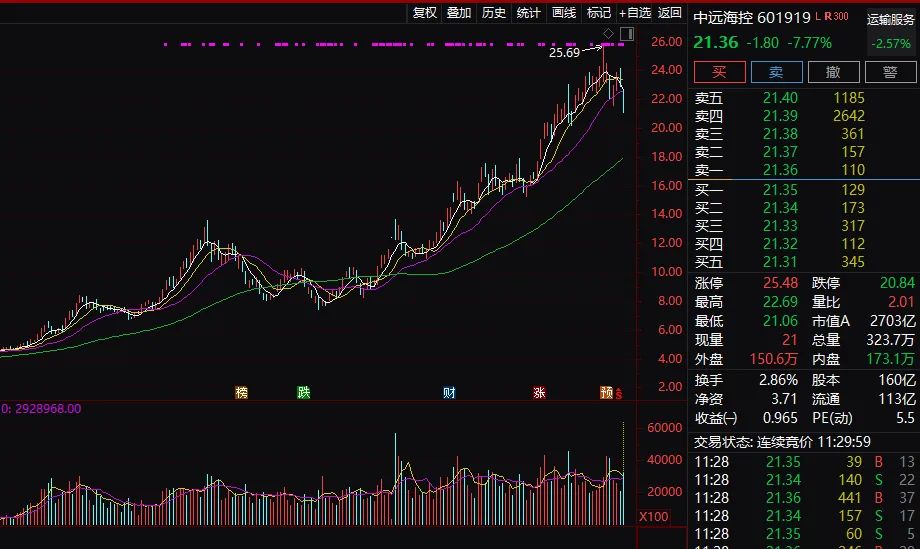The image size is (920, 549).
Task: Click the diamond marker icon above the chart
Action: click(608, 33)
